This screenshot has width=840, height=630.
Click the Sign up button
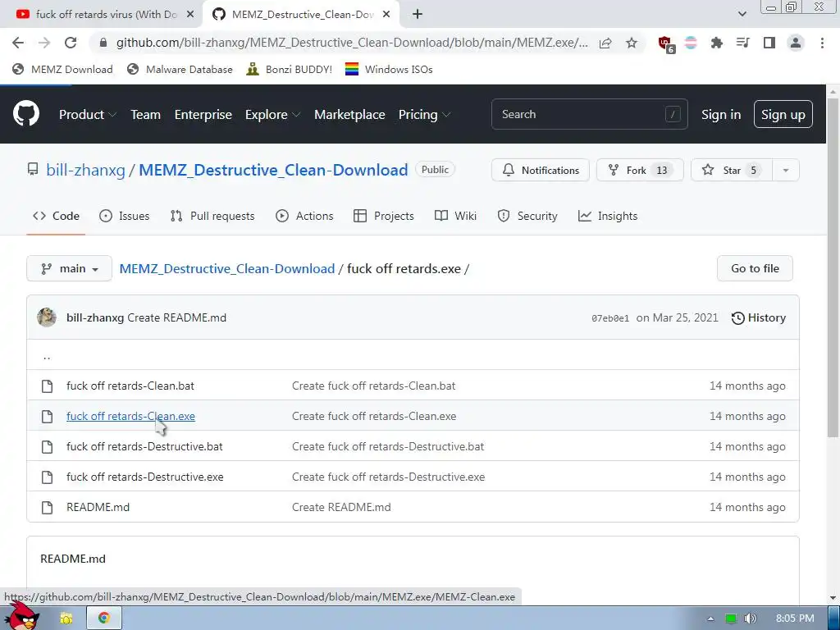[x=783, y=114]
